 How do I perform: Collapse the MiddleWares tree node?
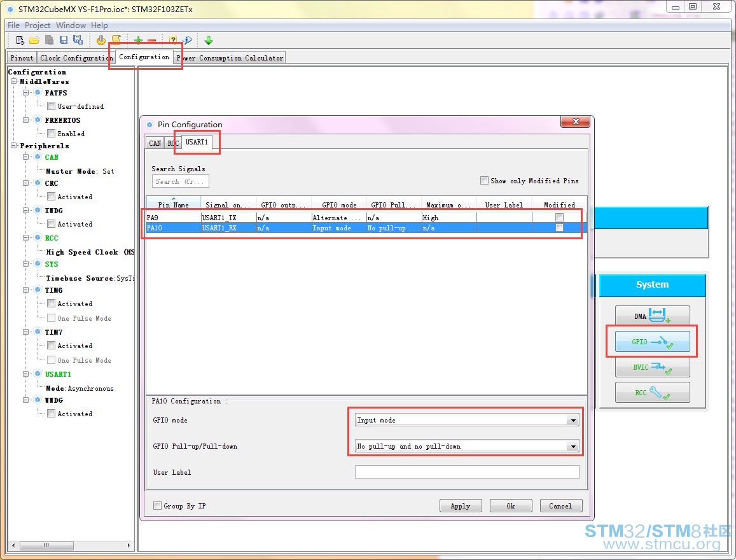pyautogui.click(x=13, y=81)
